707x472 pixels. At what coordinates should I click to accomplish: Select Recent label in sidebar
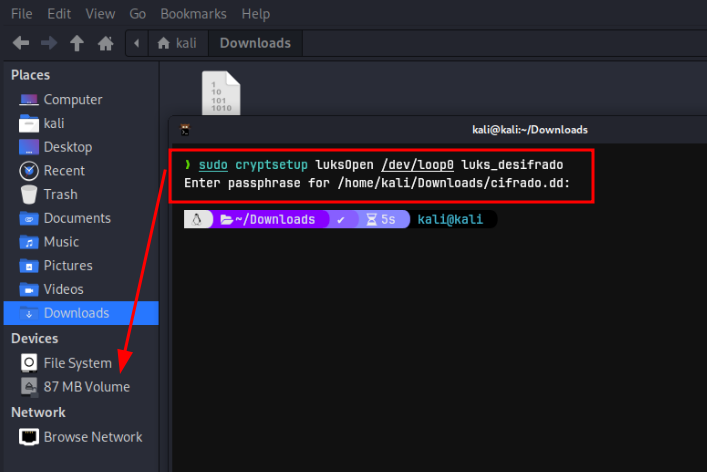[64, 171]
